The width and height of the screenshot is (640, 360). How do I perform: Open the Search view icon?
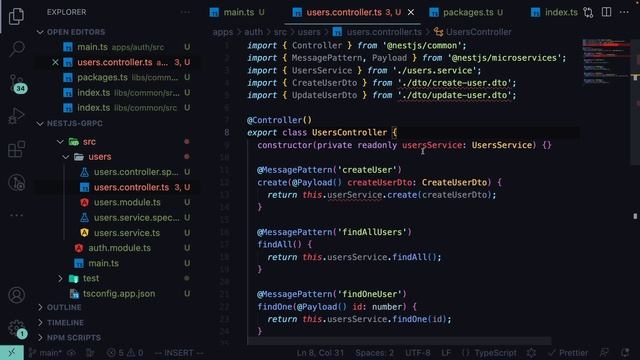[x=16, y=49]
